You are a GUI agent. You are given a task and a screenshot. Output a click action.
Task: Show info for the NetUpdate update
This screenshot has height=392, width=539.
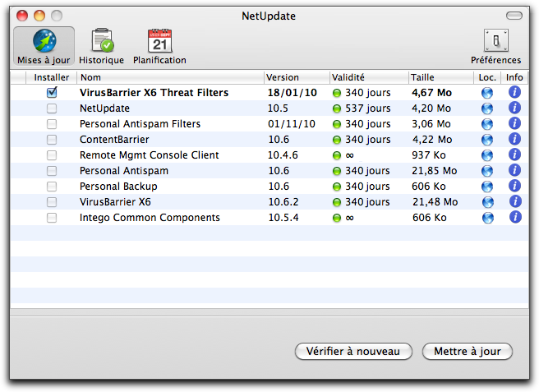(514, 108)
